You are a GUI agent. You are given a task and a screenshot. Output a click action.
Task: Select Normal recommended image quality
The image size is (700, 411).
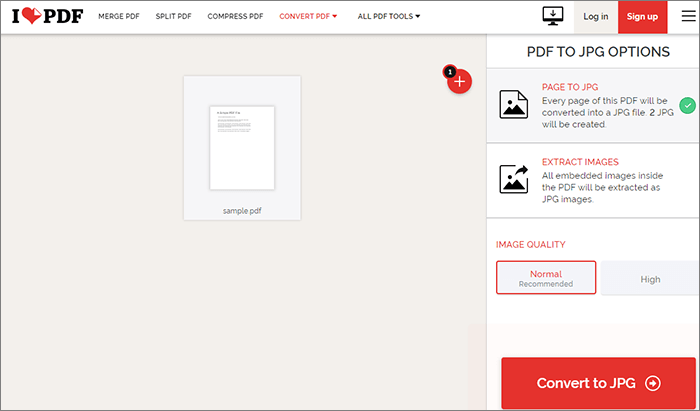[546, 278]
